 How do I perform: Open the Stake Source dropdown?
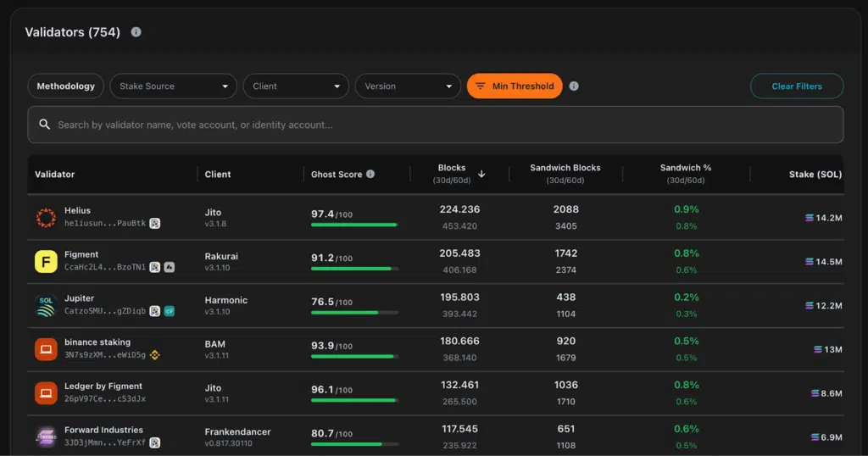(x=173, y=86)
